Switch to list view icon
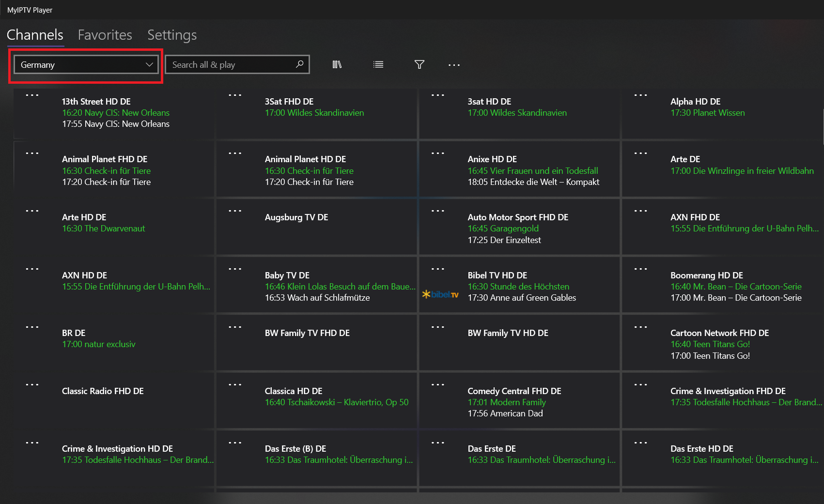This screenshot has width=824, height=504. coord(378,64)
